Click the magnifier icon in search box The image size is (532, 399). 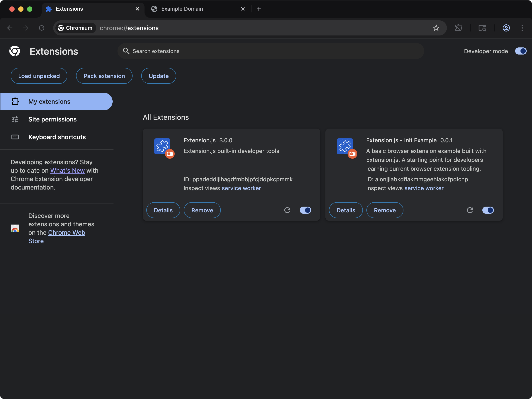coord(126,51)
